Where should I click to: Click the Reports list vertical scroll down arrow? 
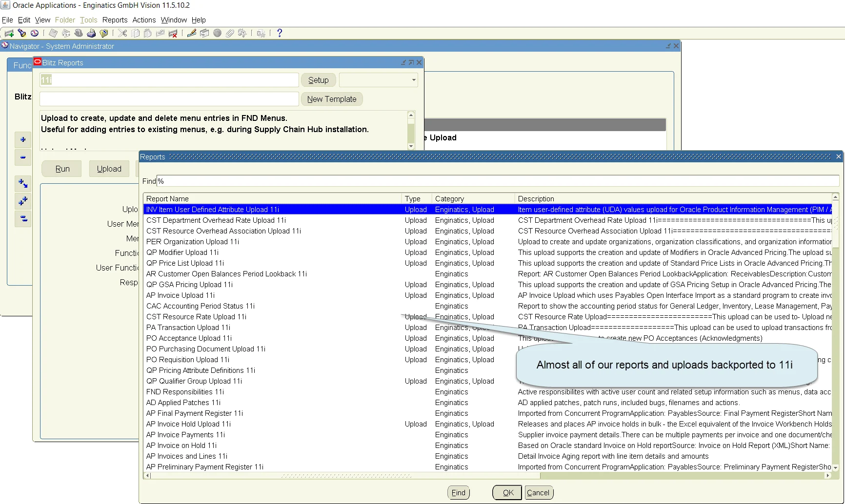pyautogui.click(x=836, y=468)
